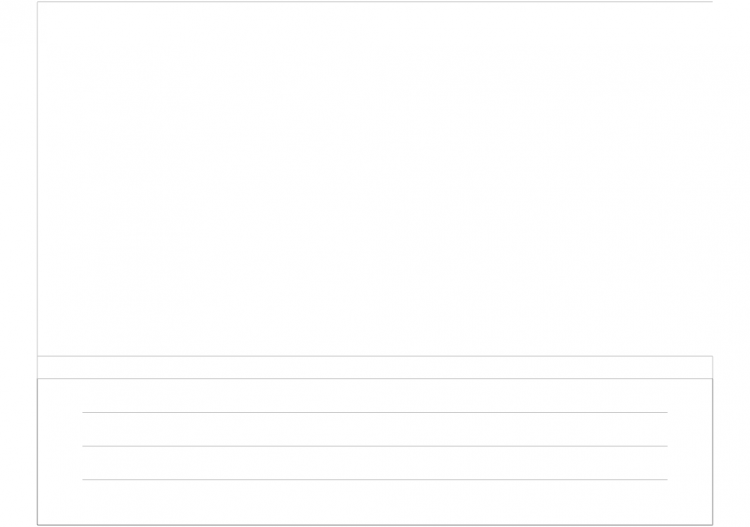Click the left end of the third line
Viewport: 750px width, 527px height.
pyautogui.click(x=84, y=479)
